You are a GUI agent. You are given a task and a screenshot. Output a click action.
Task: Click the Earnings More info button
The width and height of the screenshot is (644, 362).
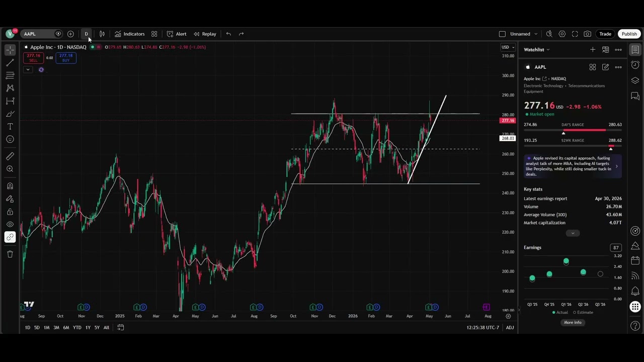573,322
